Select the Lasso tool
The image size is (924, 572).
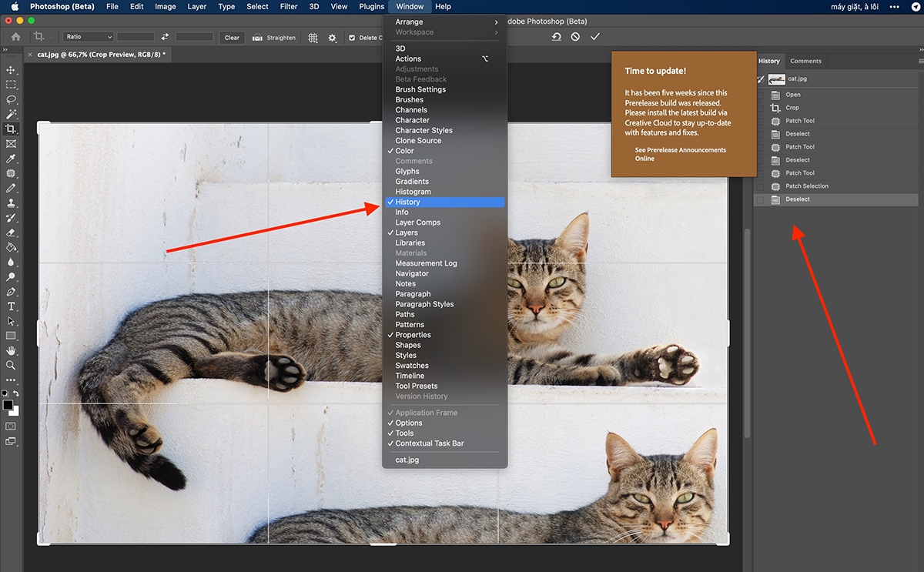coord(11,99)
